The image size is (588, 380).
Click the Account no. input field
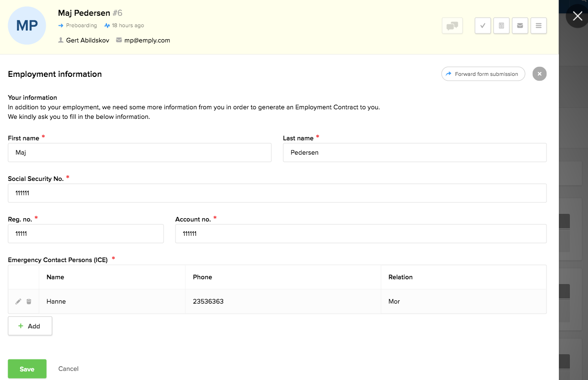pyautogui.click(x=361, y=234)
